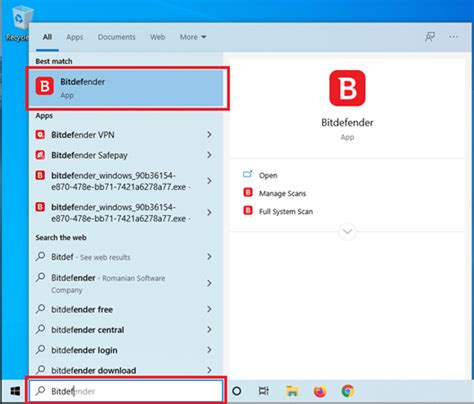Select Manage Scans action

point(282,193)
